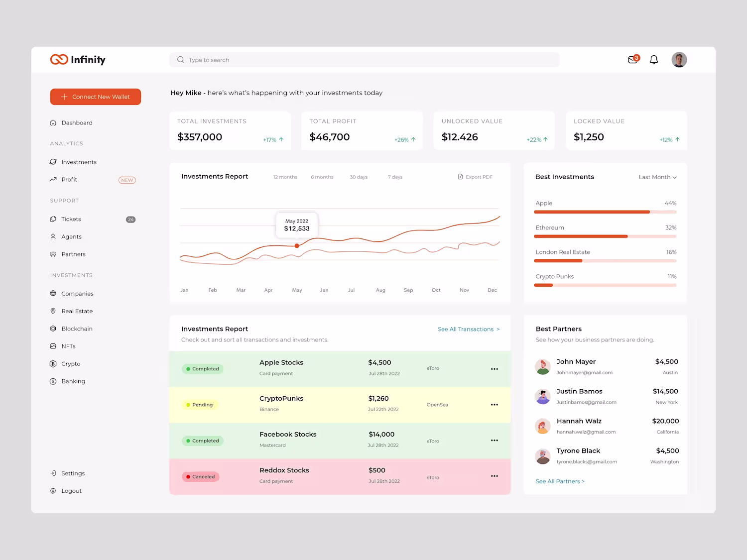Click the Ethereum 32% progress bar
Screen dimensions: 747x560
[x=605, y=236]
